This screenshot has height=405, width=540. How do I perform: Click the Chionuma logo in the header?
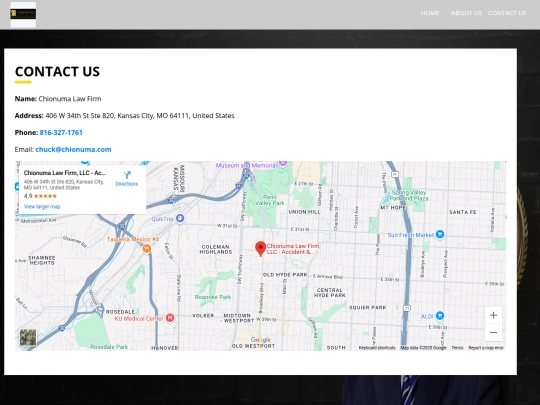click(23, 14)
